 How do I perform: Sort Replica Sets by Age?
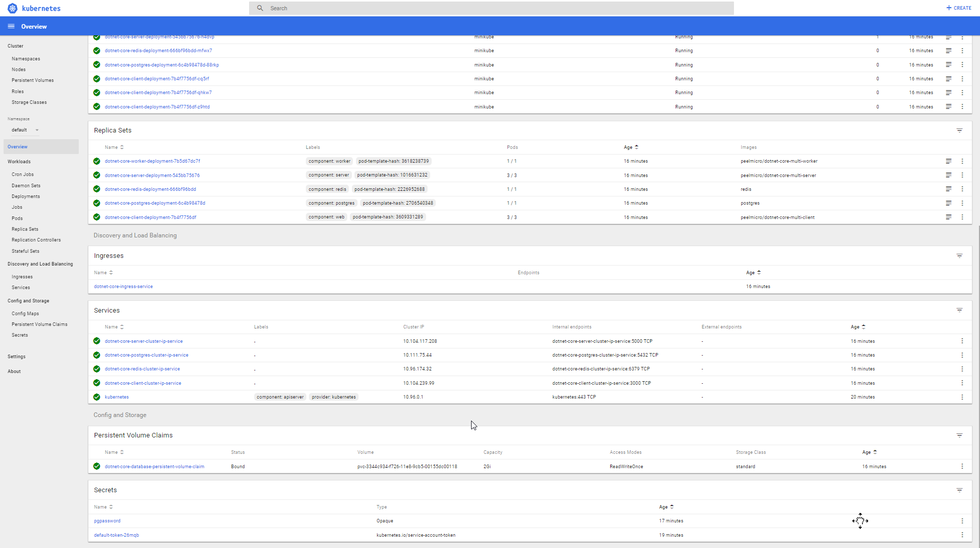pos(631,147)
